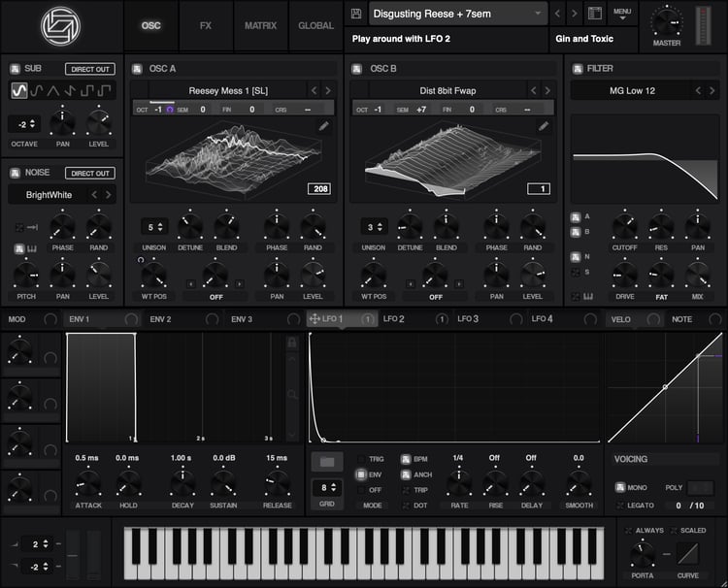Select the sine waveform for the SUB oscillator
The width and height of the screenshot is (728, 588).
click(x=19, y=90)
